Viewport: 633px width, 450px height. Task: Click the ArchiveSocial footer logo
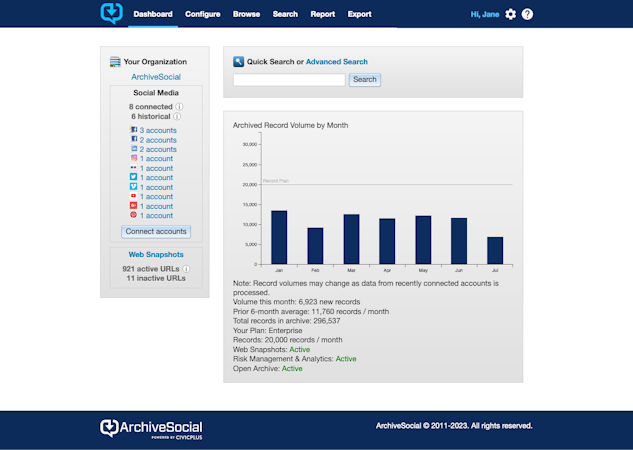click(151, 429)
